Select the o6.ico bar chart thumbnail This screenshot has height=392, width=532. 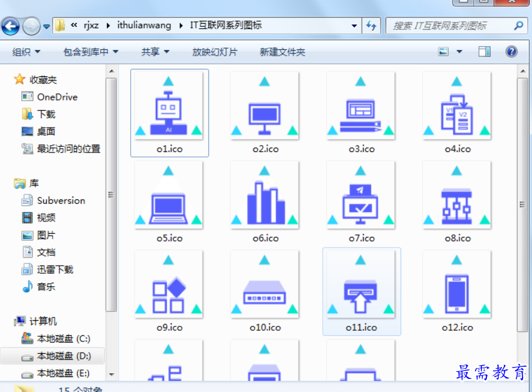tap(265, 195)
